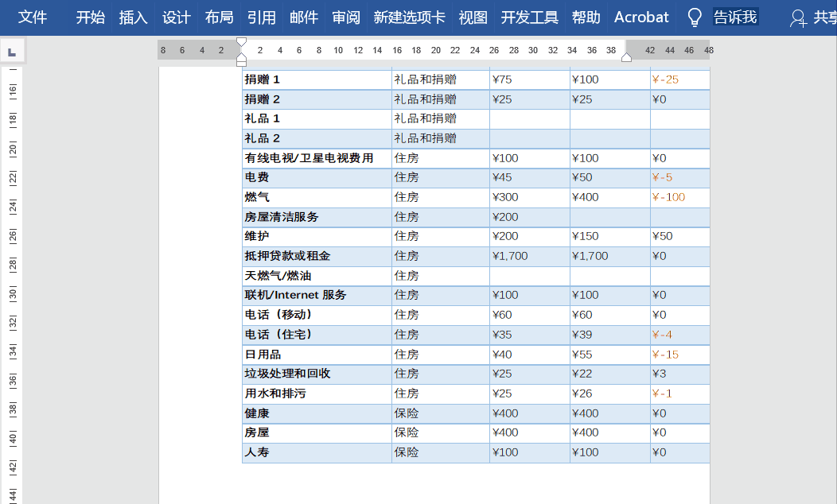Click the cell 房屋 in first column
This screenshot has height=504, width=837.
[317, 432]
